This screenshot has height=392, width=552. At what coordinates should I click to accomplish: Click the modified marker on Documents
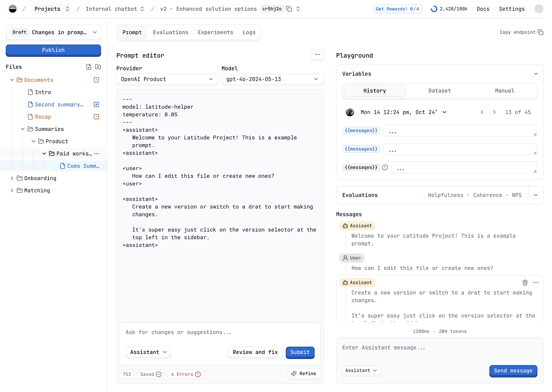coord(96,80)
